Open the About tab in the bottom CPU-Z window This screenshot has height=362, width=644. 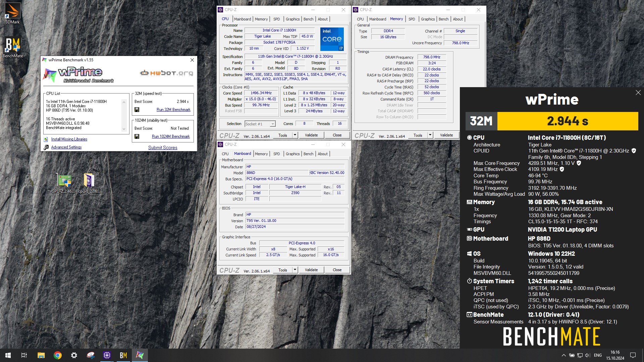click(323, 154)
